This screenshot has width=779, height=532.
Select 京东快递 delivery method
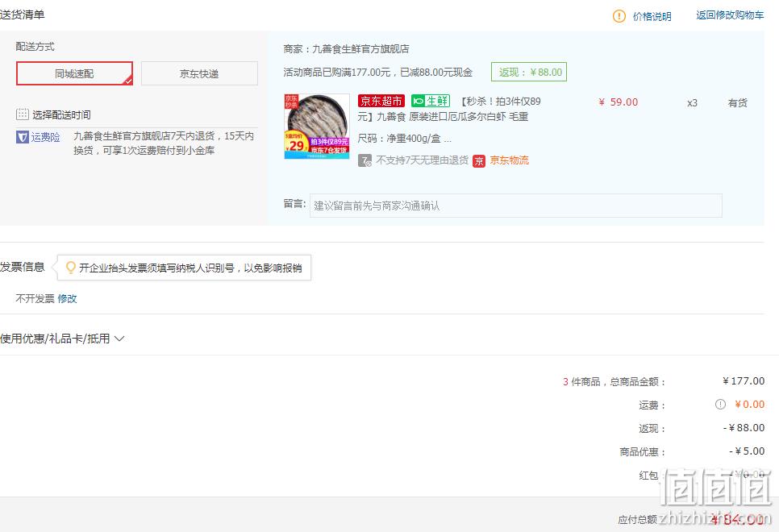coord(199,73)
